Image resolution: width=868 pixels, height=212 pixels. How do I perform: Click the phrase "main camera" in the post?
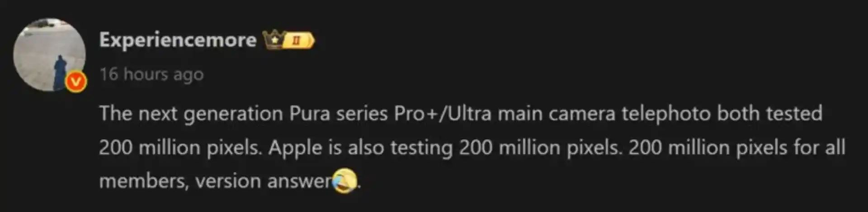click(557, 113)
